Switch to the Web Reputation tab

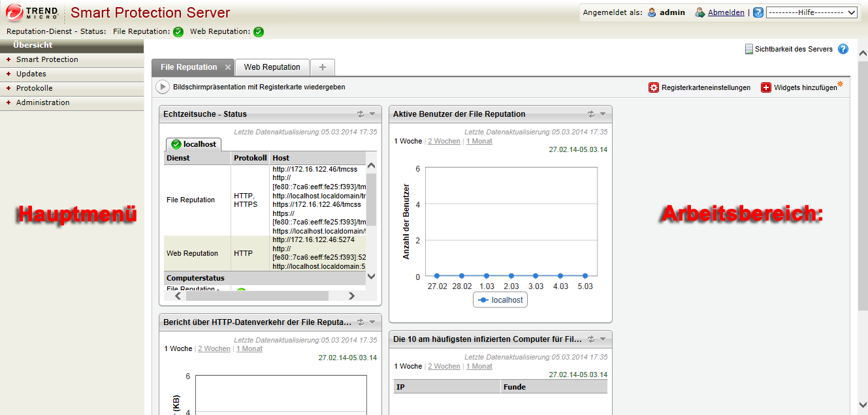(272, 67)
